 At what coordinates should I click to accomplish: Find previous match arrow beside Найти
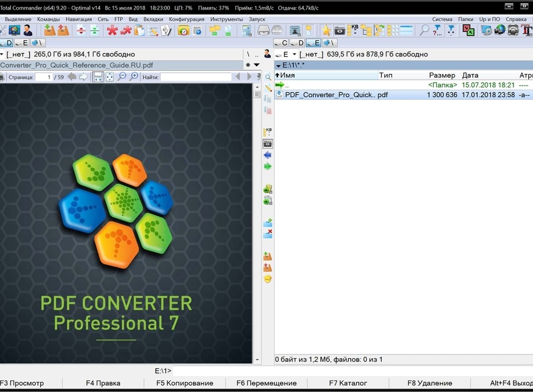tap(237, 77)
